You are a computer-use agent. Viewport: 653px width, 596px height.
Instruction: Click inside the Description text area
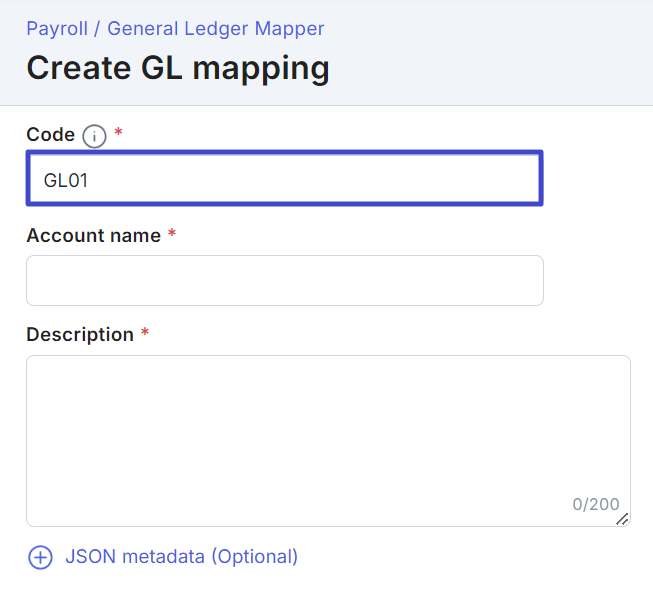click(x=328, y=430)
